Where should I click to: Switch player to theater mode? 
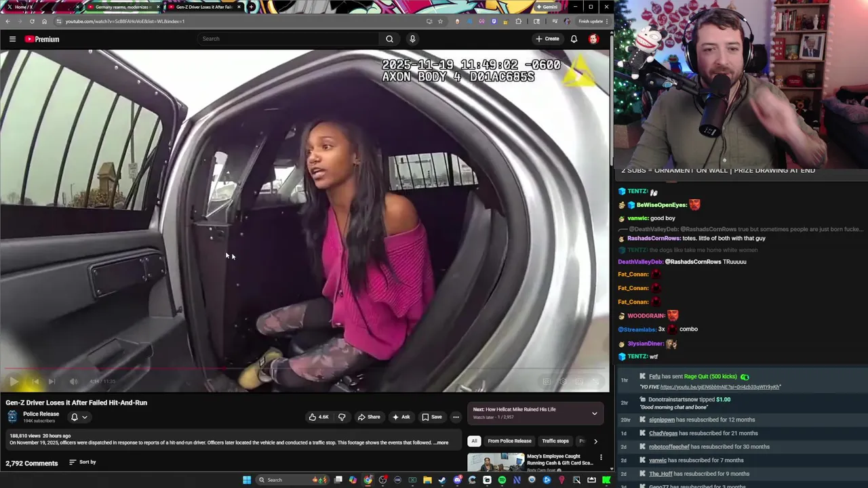tap(579, 382)
